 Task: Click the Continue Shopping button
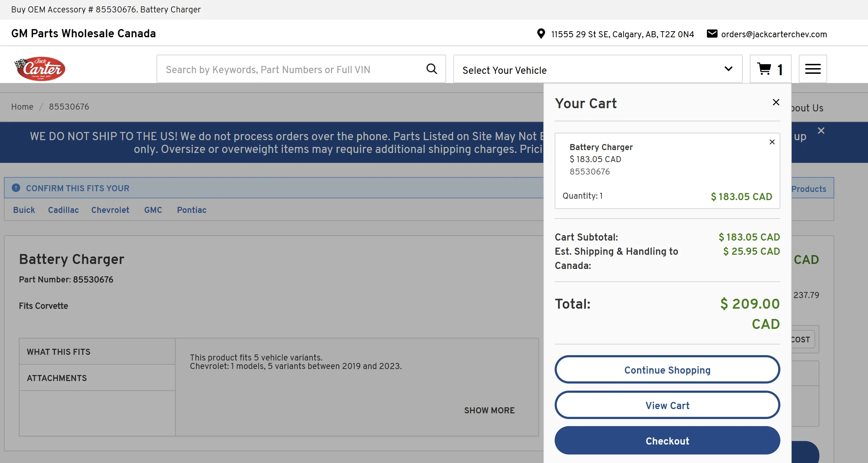(667, 370)
